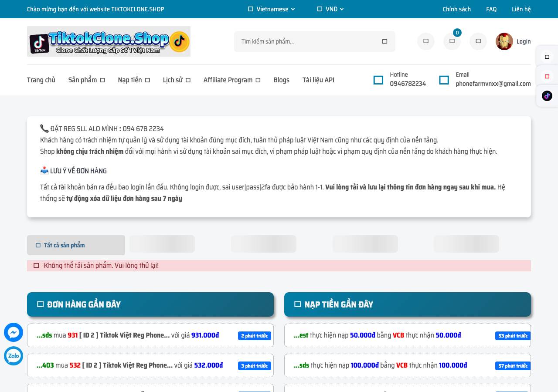The height and width of the screenshot is (392, 558).
Task: Click the Login link
Action: [x=524, y=42]
